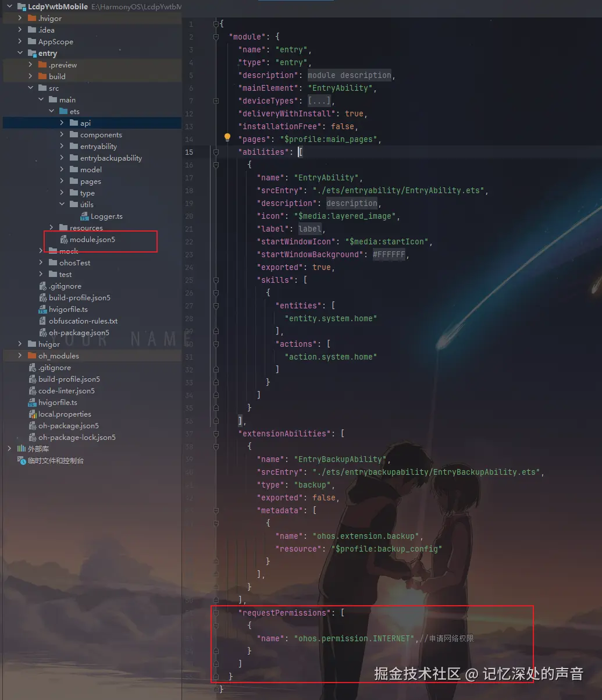
Task: Expand the mock folder
Action: pos(40,251)
